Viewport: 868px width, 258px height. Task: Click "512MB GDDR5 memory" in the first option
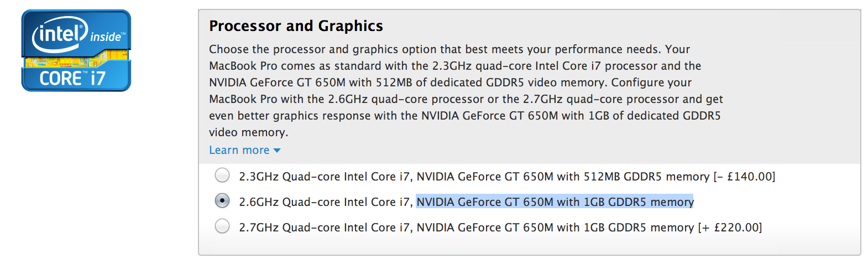tap(646, 177)
